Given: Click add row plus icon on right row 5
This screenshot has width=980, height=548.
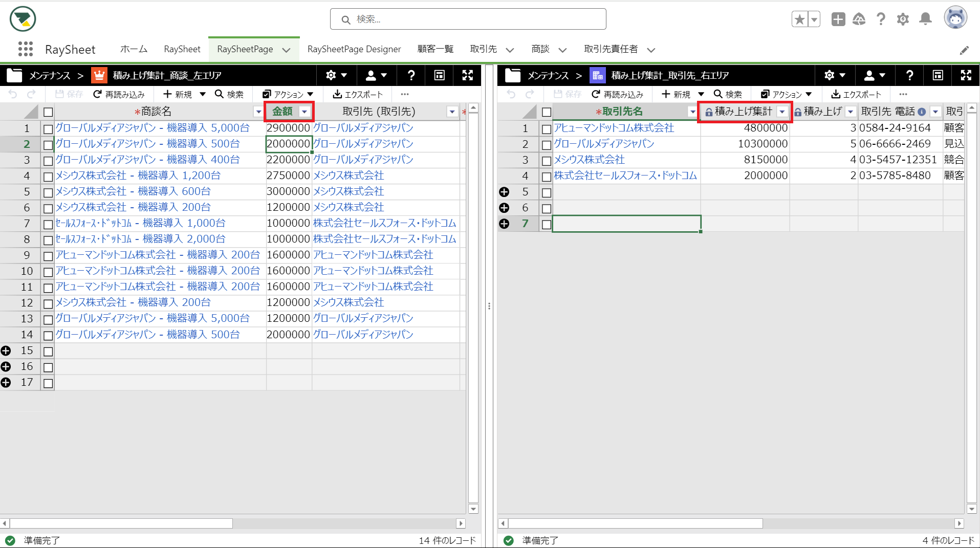Looking at the screenshot, I should click(x=504, y=192).
